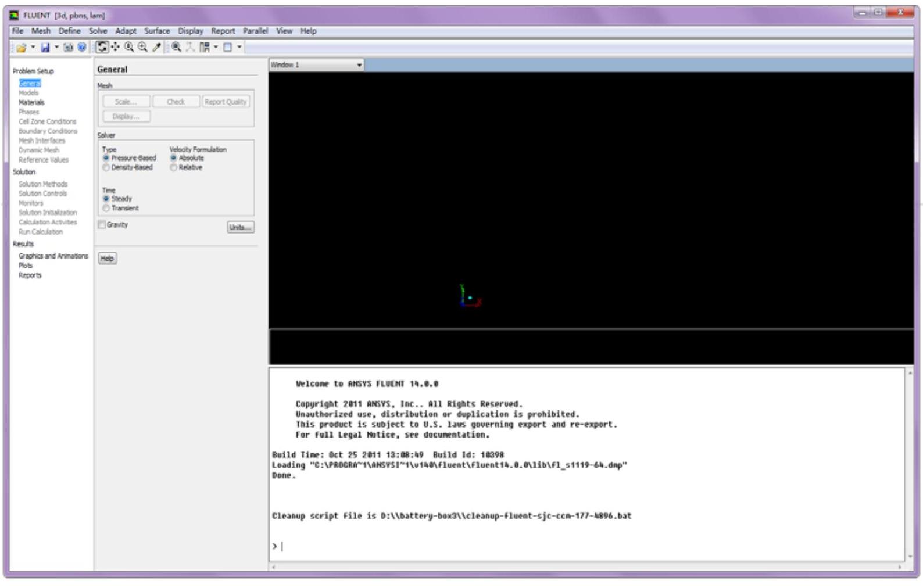Open the Window 1 dropdown selector
The width and height of the screenshot is (923, 588).
(x=316, y=65)
